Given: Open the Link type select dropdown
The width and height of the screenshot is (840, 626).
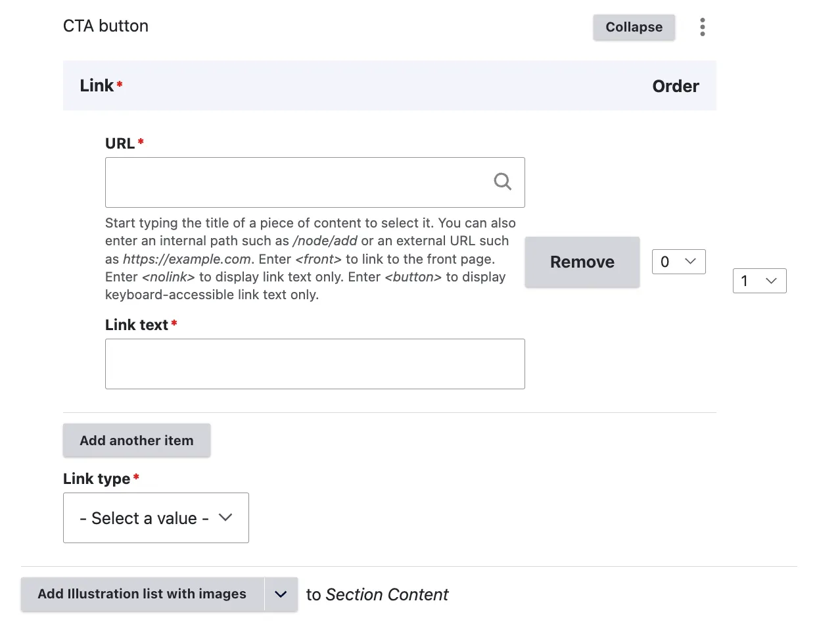Looking at the screenshot, I should click(156, 518).
